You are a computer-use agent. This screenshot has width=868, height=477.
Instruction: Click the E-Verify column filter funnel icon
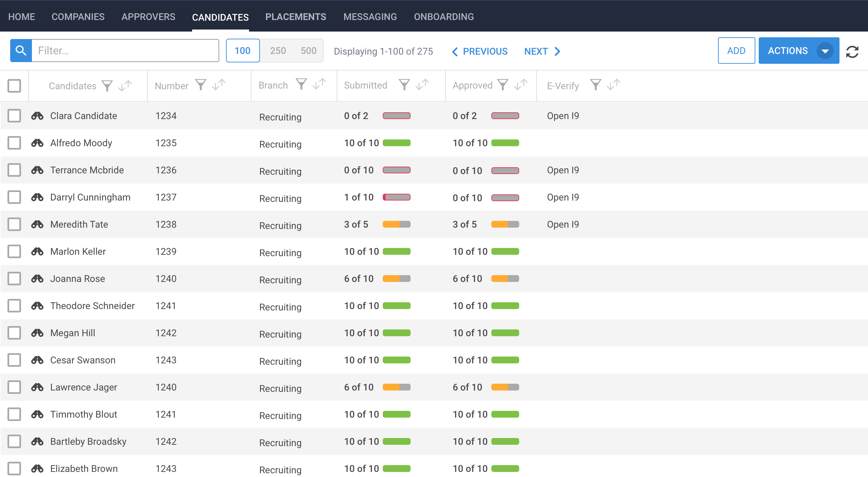[x=595, y=85]
